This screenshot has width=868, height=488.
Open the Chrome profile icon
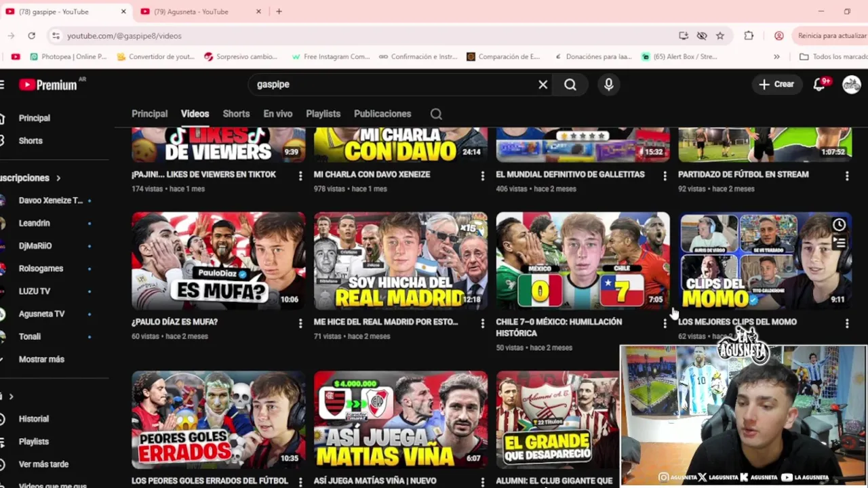(x=778, y=36)
